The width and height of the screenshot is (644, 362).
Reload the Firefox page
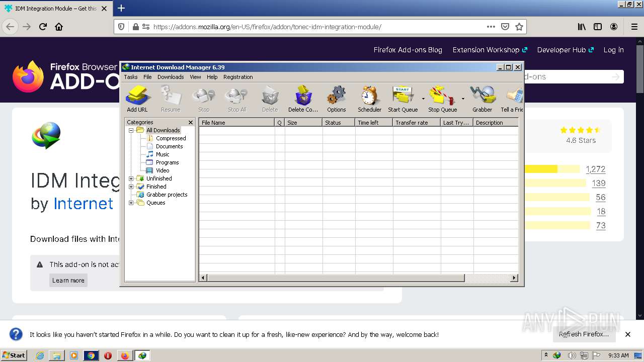43,27
